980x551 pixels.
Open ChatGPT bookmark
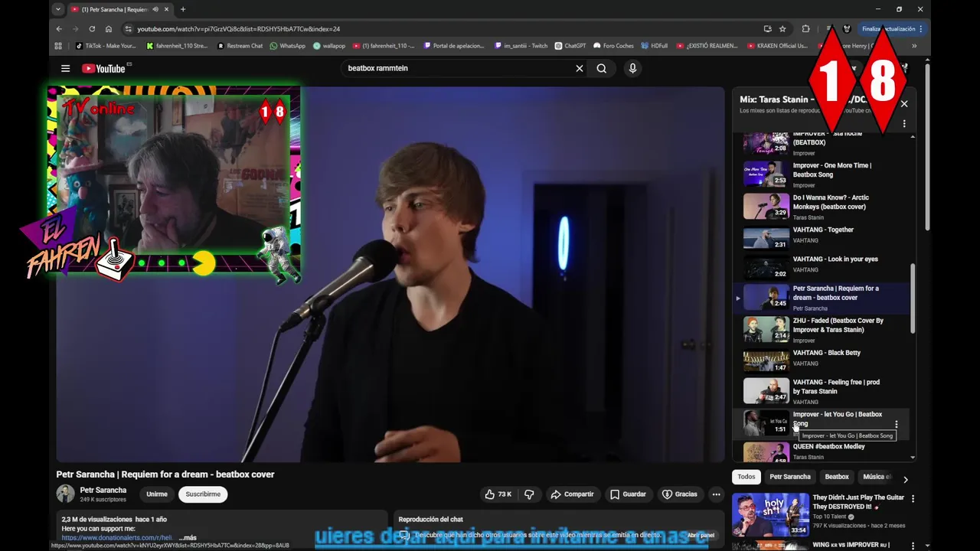click(570, 46)
